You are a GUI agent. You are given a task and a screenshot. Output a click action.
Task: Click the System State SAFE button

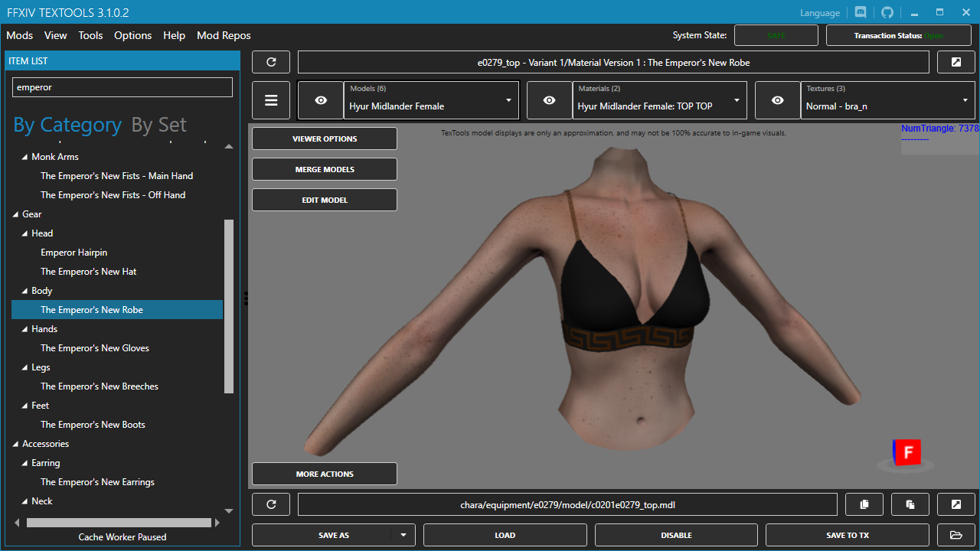point(776,35)
